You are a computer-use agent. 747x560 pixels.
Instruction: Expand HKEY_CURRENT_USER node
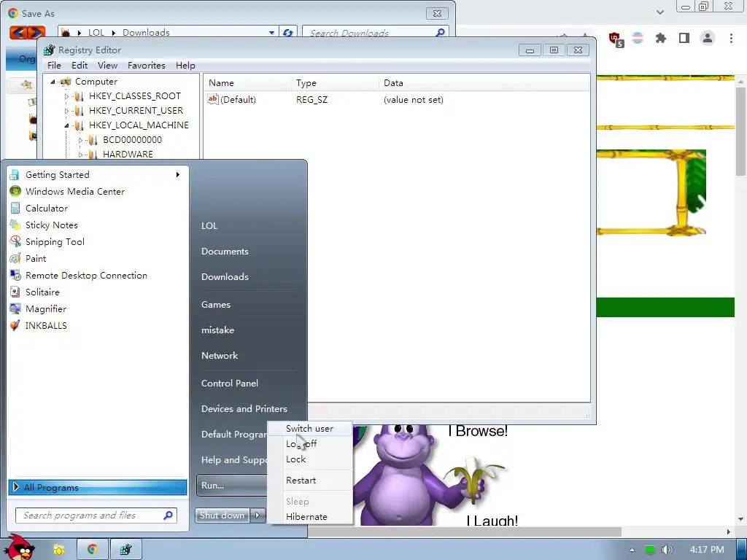point(66,111)
